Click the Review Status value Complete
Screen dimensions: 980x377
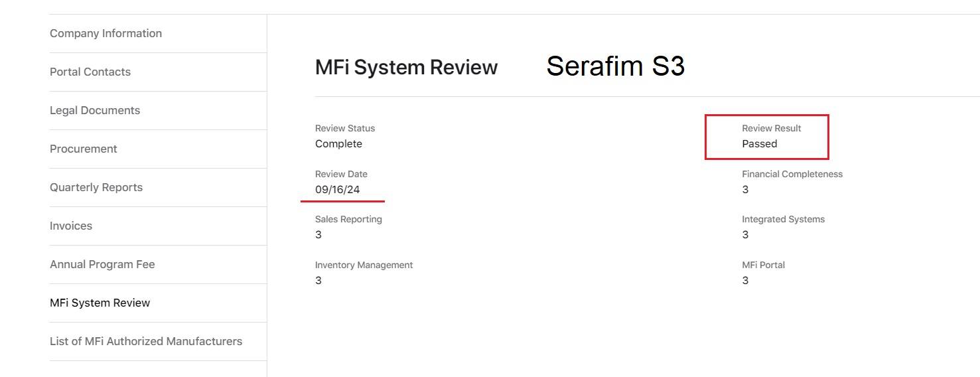click(338, 144)
